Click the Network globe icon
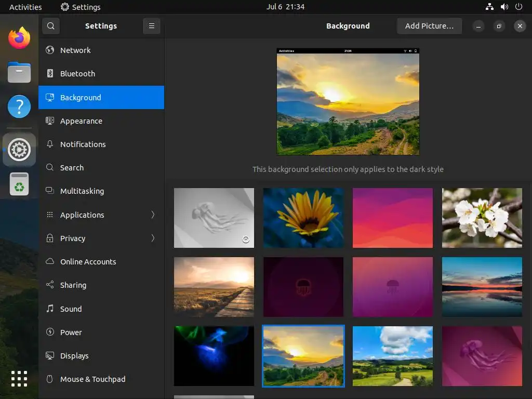The width and height of the screenshot is (532, 399). click(50, 50)
